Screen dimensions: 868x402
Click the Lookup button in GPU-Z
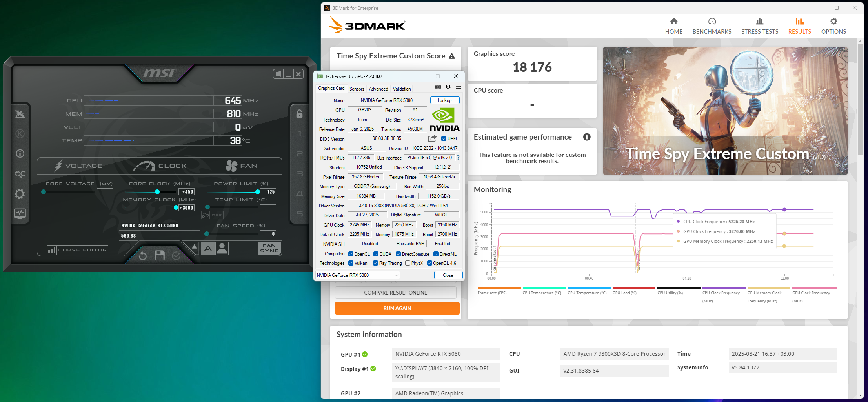[x=445, y=100]
